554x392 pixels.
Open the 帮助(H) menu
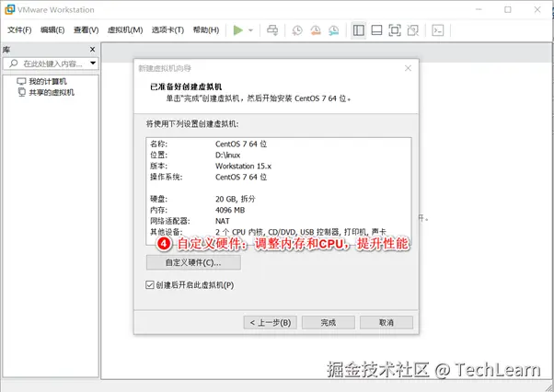coord(206,30)
